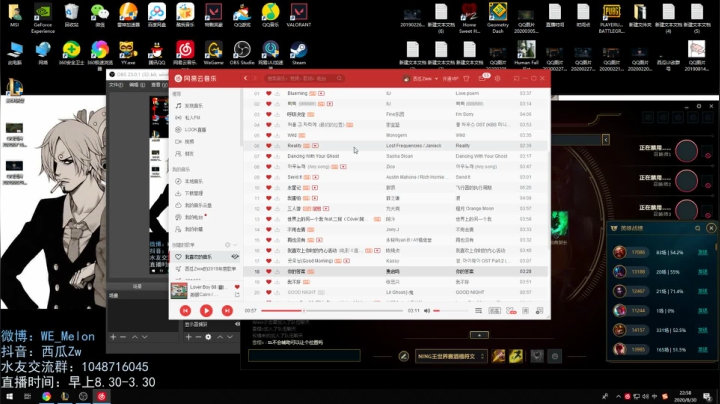This screenshot has width=720, height=404.
Task: Open the Geometry Dash desktop shortcut
Action: pos(498,17)
